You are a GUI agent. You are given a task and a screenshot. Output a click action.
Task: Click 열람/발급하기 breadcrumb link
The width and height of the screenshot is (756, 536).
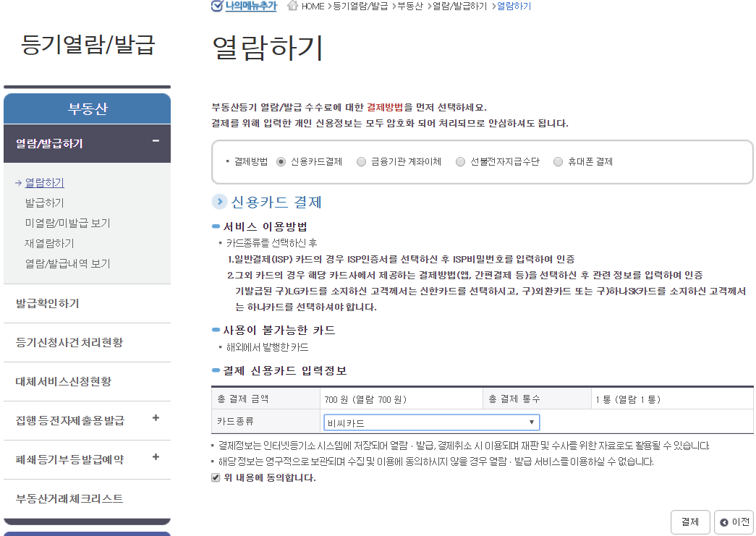click(459, 7)
